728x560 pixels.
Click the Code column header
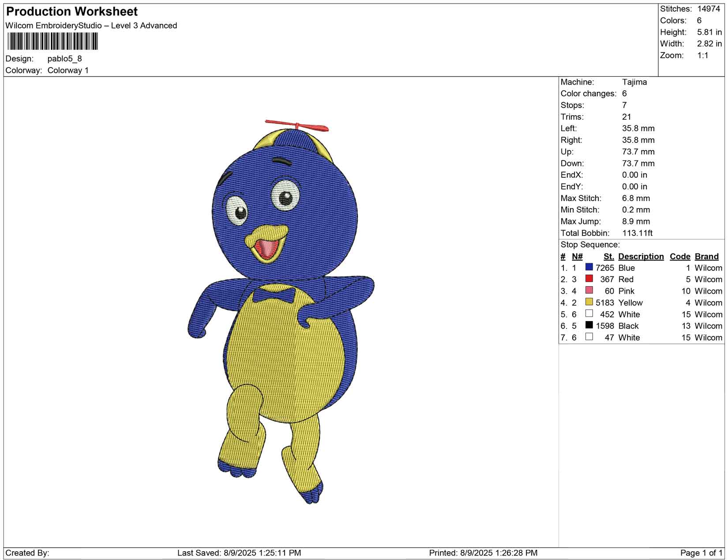click(x=680, y=257)
